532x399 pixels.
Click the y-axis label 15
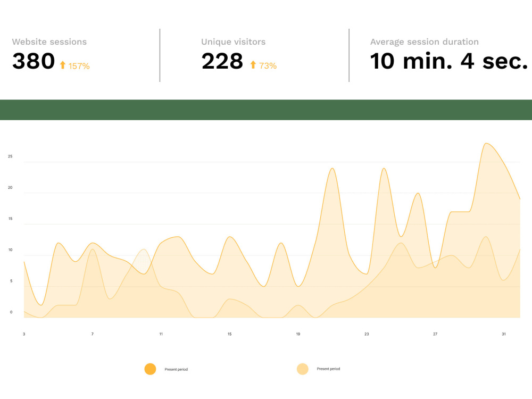pyautogui.click(x=10, y=219)
